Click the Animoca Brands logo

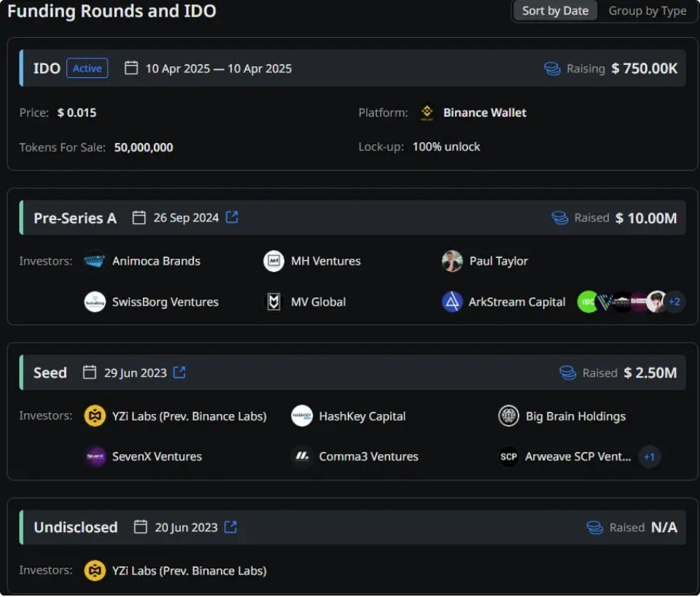coord(95,261)
